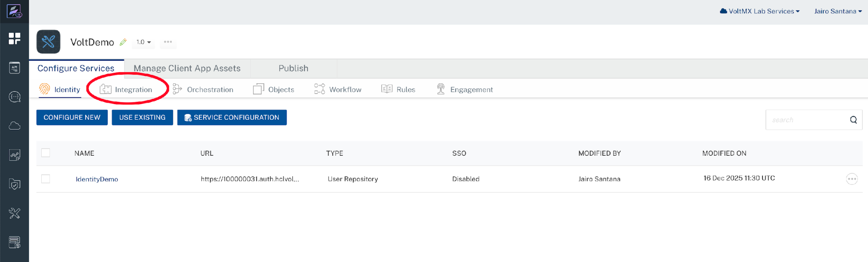This screenshot has height=262, width=868.
Task: Open the Environments cloud sidebar icon
Action: click(x=14, y=126)
